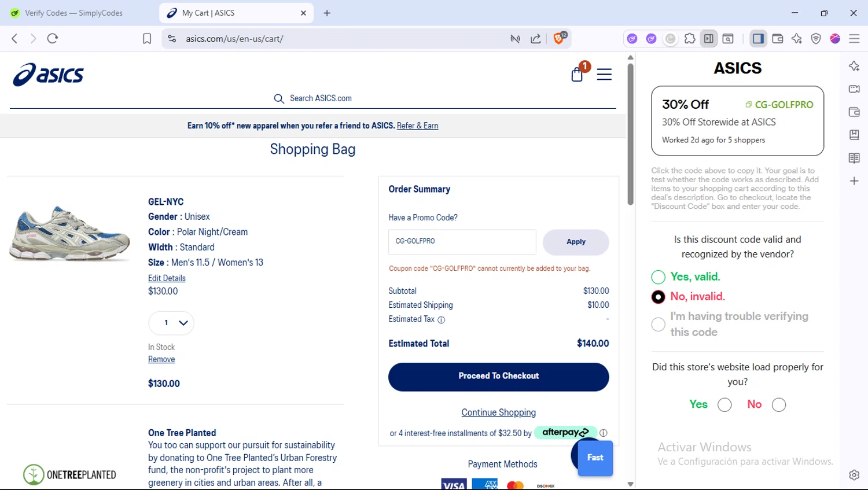This screenshot has height=490, width=868.
Task: Select 'I'm having trouble verifying this code'
Action: point(658,325)
